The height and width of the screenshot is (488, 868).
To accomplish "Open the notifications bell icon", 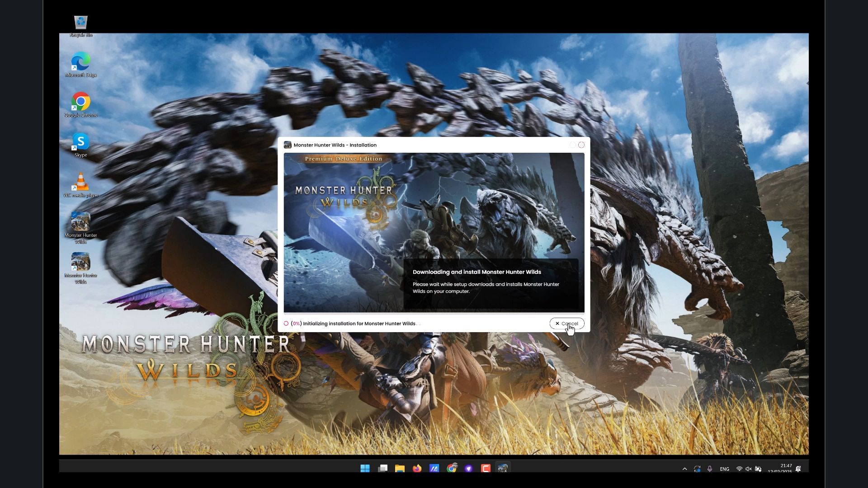I will [x=798, y=469].
